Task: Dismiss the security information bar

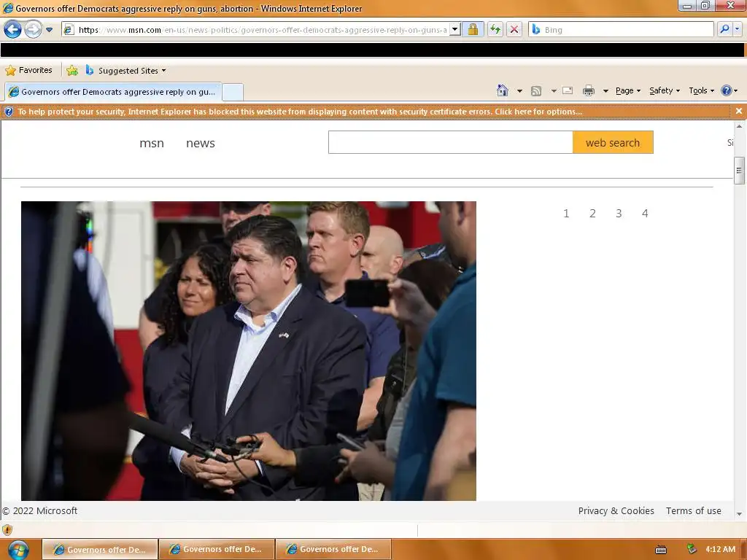Action: click(738, 111)
